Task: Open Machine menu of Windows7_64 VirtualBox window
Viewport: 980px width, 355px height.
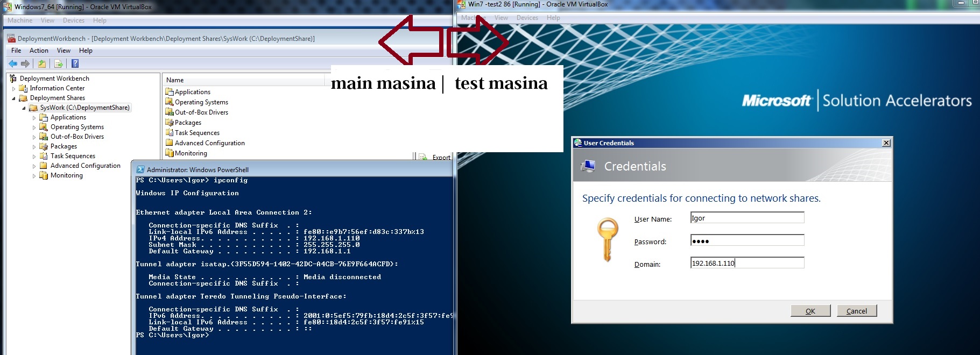Action: [x=20, y=20]
